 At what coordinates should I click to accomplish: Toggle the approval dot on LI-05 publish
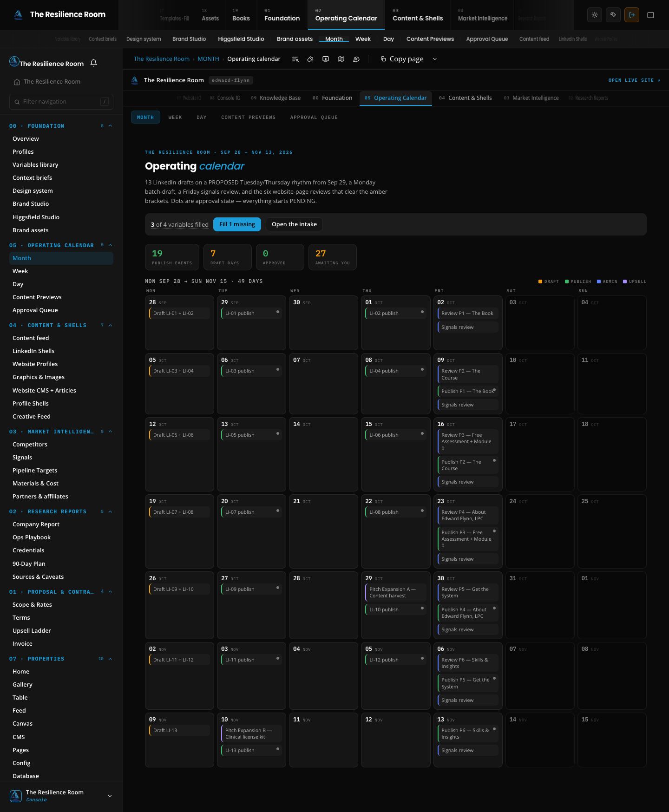pyautogui.click(x=278, y=433)
